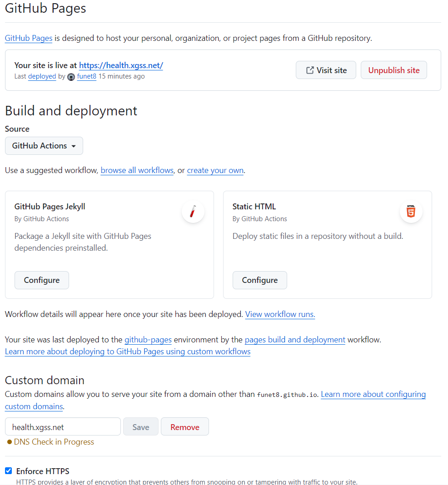
Task: Configure the GitHub Pages Jekyll workflow
Action: click(x=42, y=280)
